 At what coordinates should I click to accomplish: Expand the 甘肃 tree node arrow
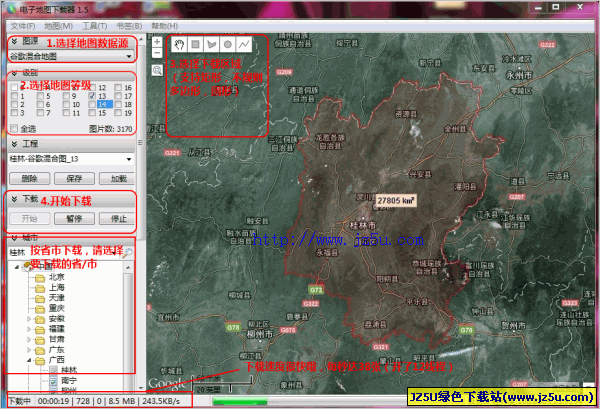(29, 339)
